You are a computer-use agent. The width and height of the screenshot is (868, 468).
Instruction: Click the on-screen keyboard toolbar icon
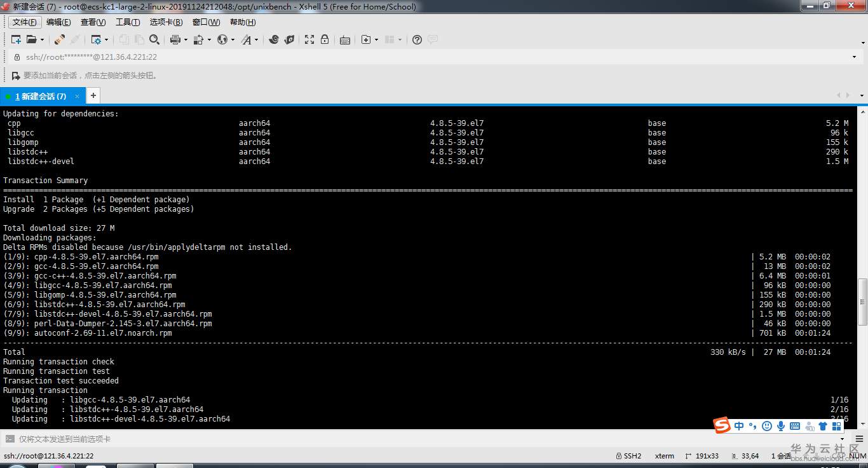tap(345, 39)
